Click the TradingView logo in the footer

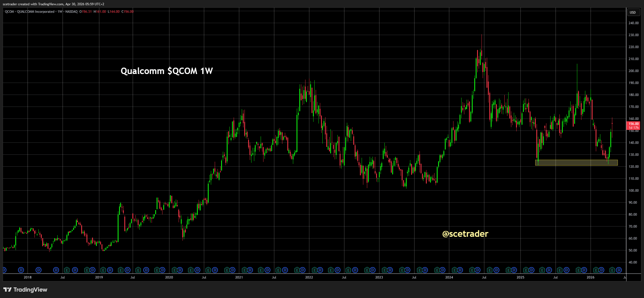pos(25,290)
